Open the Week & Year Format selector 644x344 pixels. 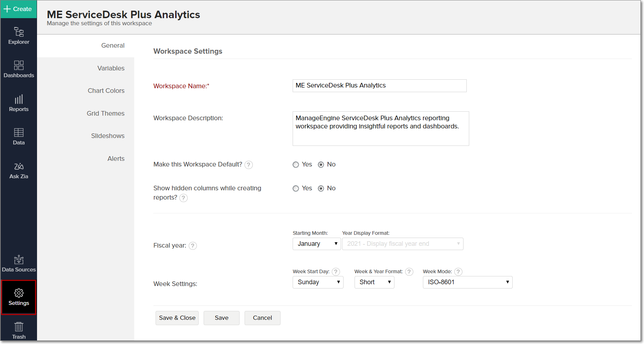pyautogui.click(x=374, y=282)
